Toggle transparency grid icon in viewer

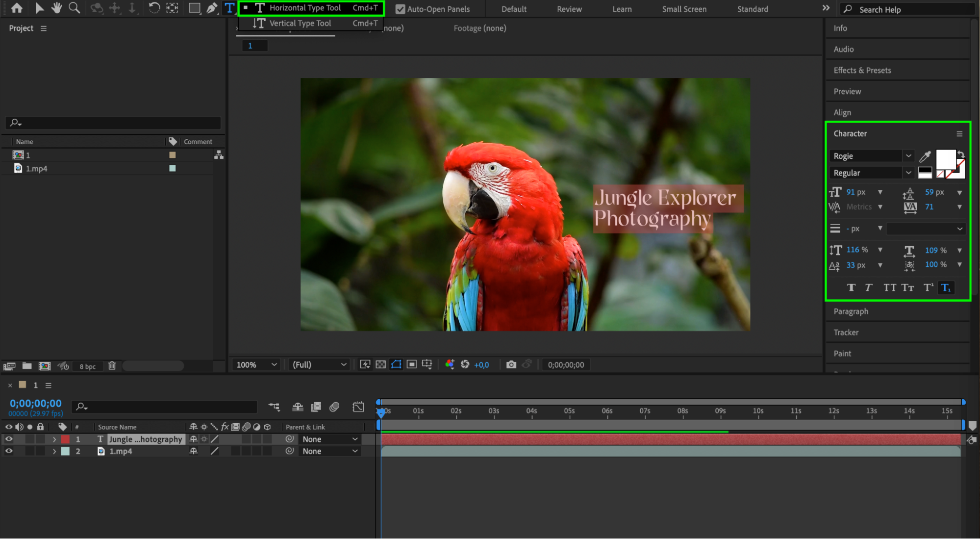coord(380,364)
